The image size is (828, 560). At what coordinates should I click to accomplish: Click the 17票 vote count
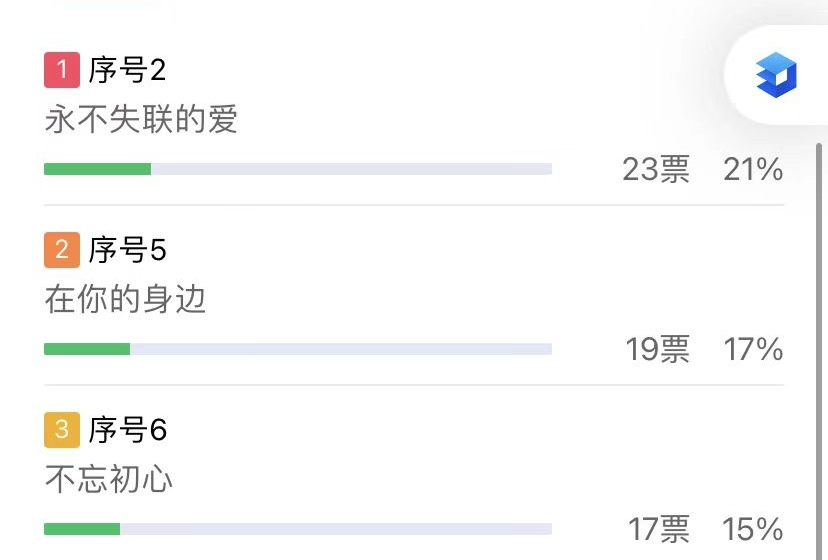658,529
